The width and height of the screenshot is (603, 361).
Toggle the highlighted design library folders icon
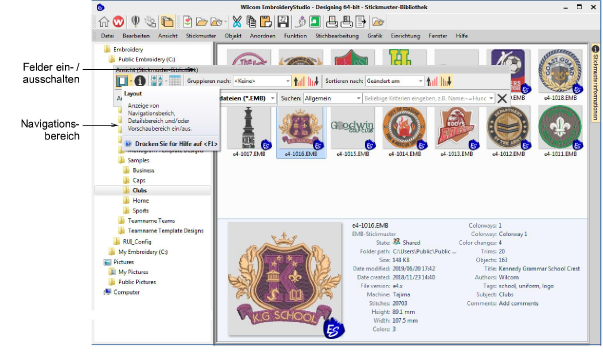tap(167, 22)
